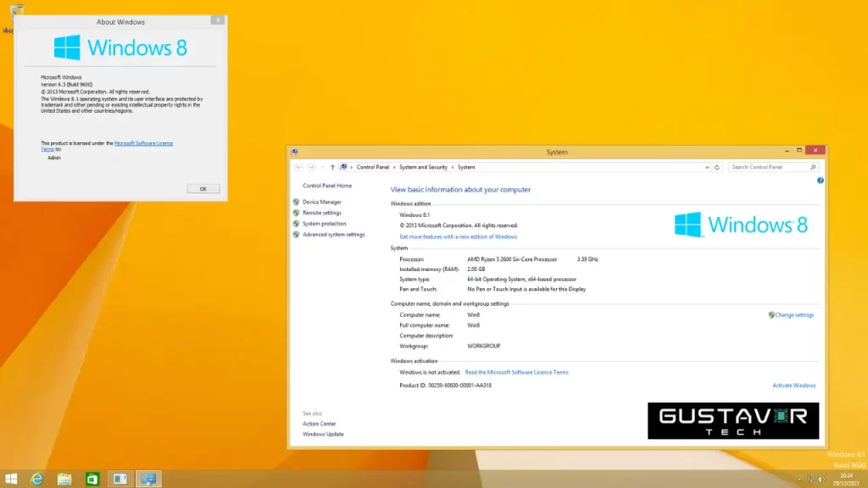Click shield icon next to Remote settings
The width and height of the screenshot is (868, 488).
click(296, 213)
